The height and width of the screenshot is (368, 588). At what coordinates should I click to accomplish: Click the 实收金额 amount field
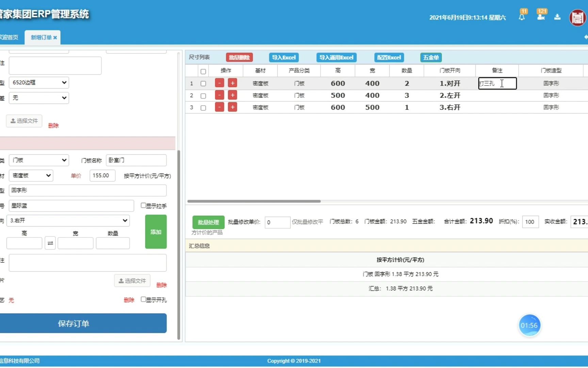(579, 222)
